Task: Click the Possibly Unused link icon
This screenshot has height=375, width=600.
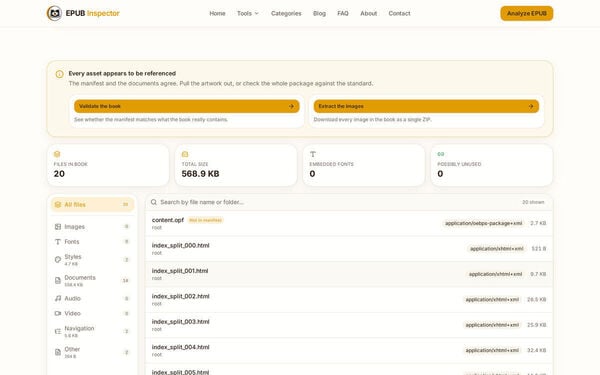Action: pos(441,154)
